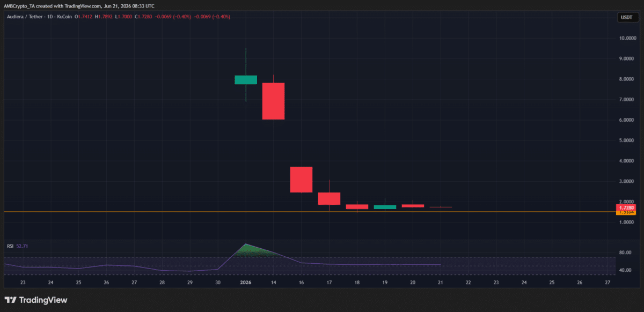
Task: Open the USDT currency selector
Action: (626, 18)
